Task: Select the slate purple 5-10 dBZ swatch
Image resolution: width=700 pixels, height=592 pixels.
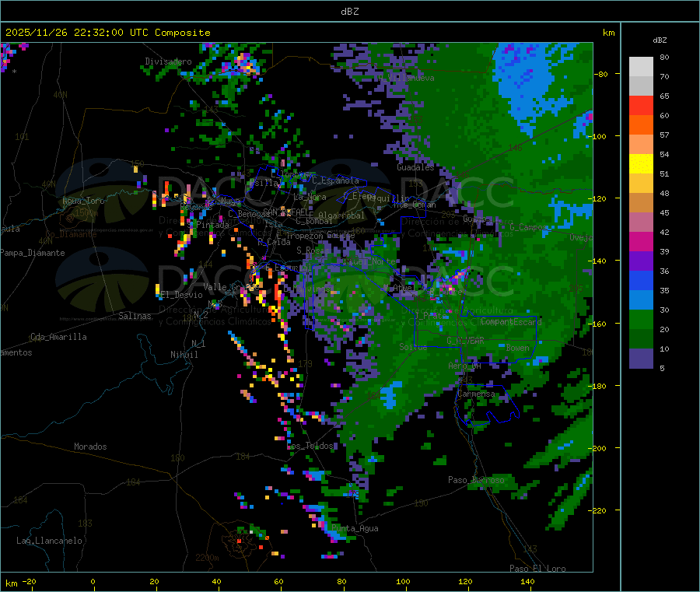Action: [x=641, y=358]
